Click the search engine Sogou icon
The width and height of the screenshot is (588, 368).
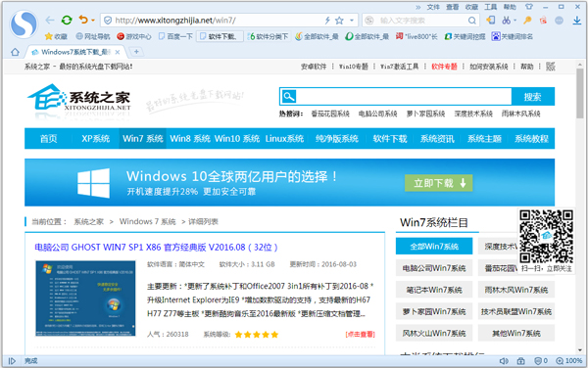[369, 21]
